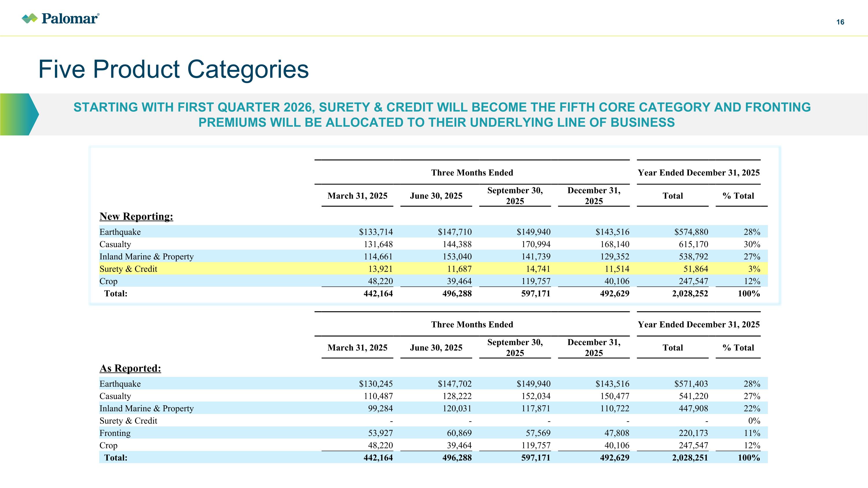This screenshot has height=488, width=868.
Task: Click Casualty 30% in New Reporting table
Action: [x=752, y=244]
